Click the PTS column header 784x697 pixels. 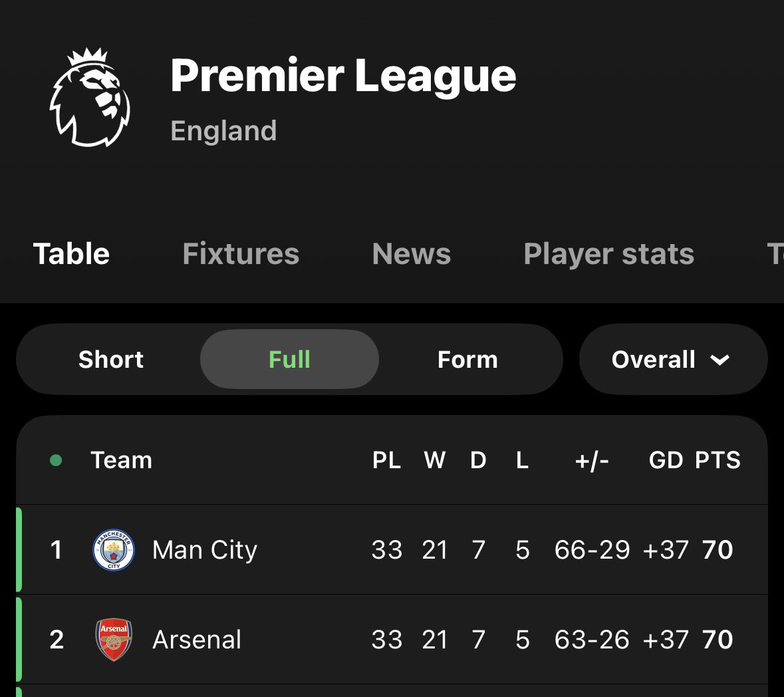pyautogui.click(x=718, y=460)
